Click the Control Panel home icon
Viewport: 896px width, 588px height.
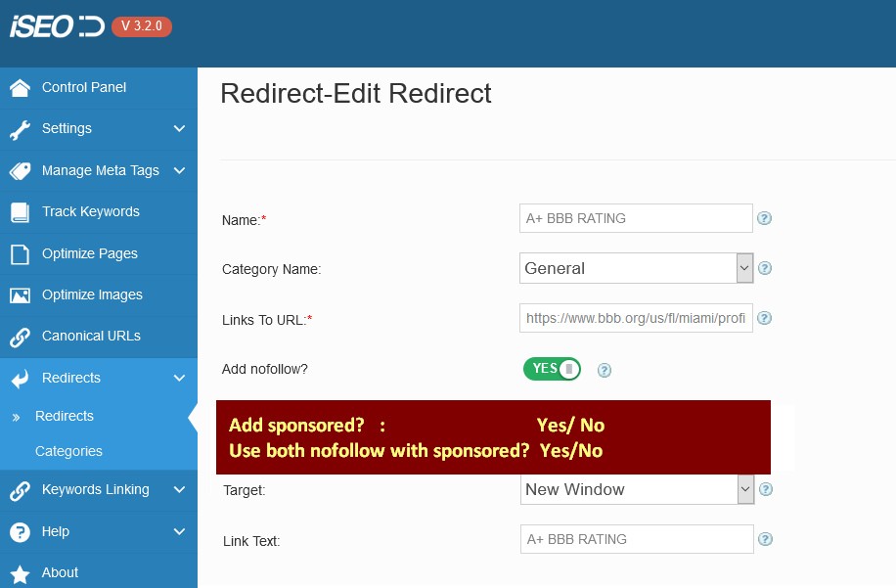click(20, 88)
